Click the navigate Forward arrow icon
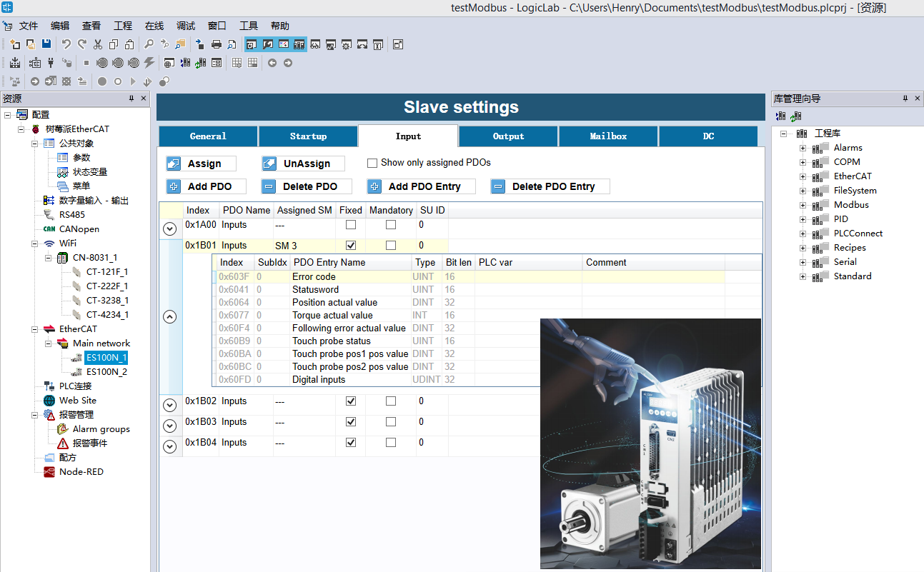 [x=288, y=63]
